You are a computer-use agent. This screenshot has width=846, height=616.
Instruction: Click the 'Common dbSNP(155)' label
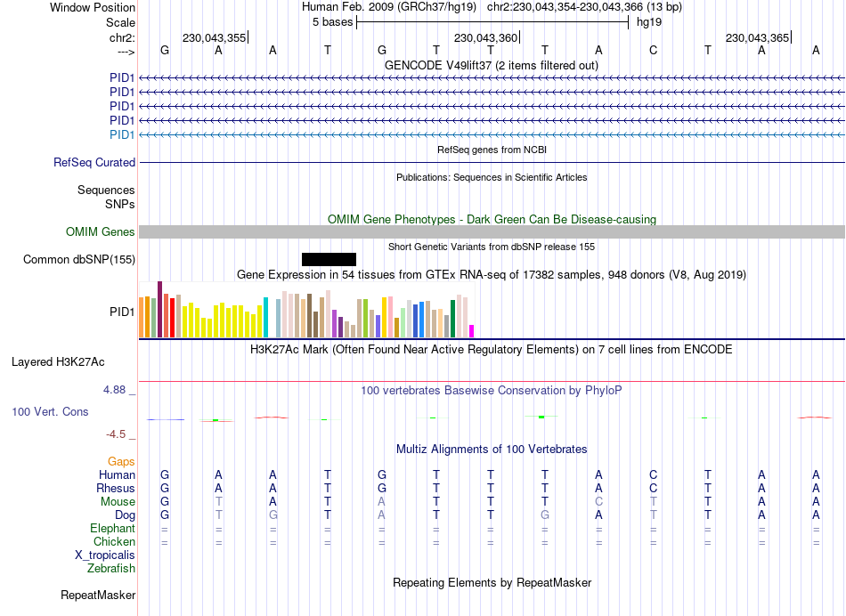click(x=79, y=259)
